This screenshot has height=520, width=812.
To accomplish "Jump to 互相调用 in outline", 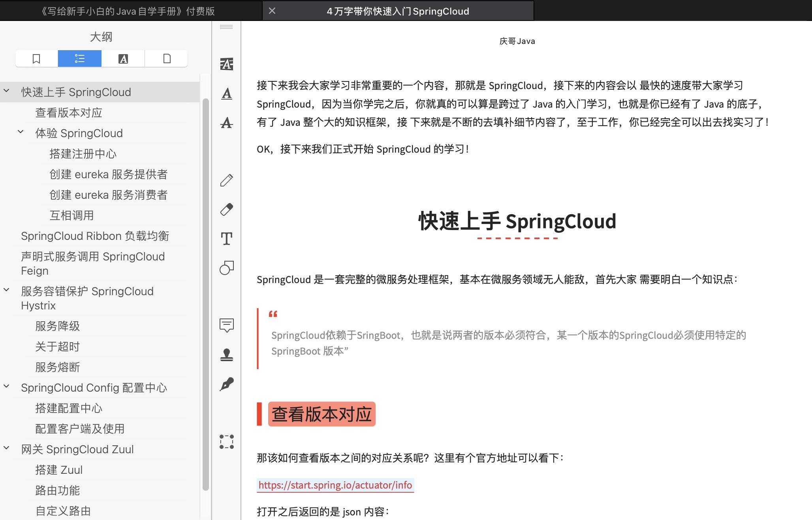I will [71, 215].
